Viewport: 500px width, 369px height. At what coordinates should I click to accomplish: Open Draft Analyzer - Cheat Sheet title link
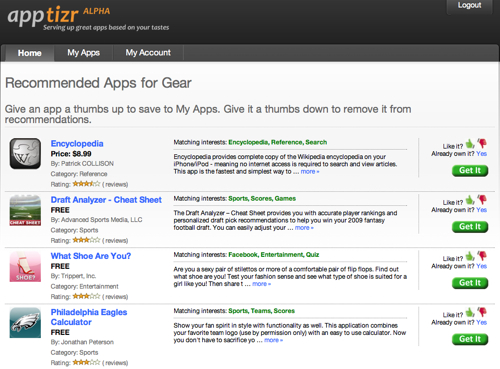point(106,200)
